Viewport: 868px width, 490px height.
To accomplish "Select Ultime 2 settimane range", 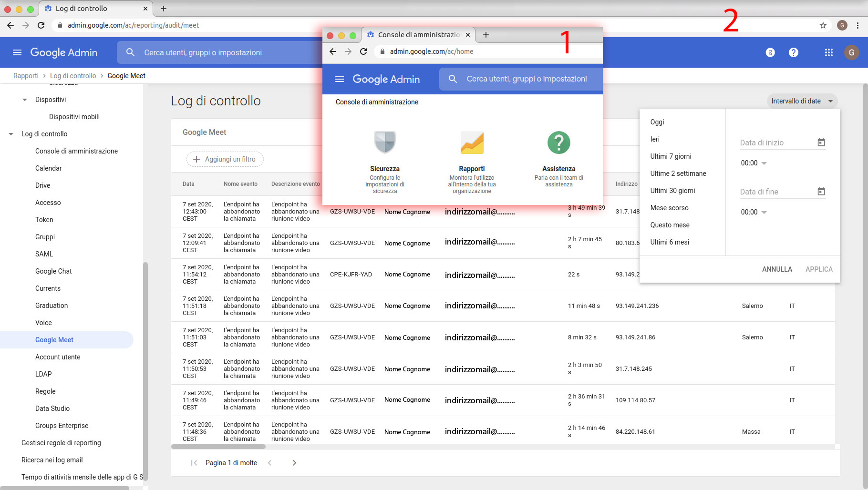I will pyautogui.click(x=678, y=174).
